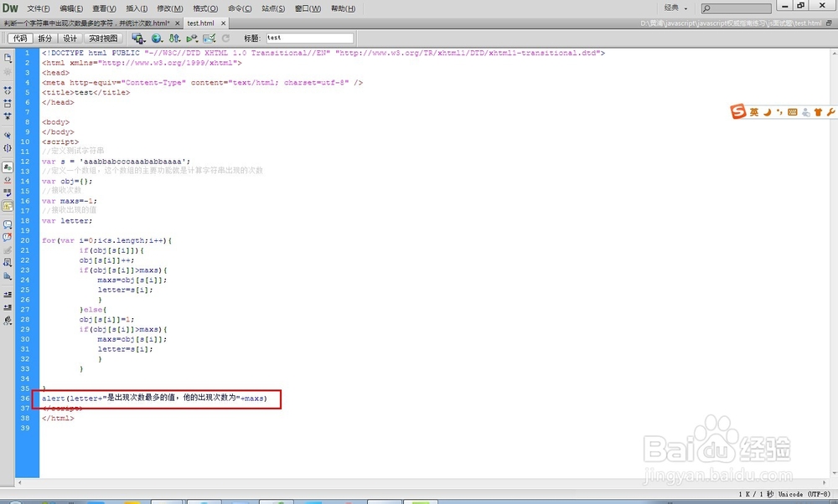Screen dimensions: 838x504
Task: Toggle Word Wrap in coding toolbar
Action: pos(8,193)
